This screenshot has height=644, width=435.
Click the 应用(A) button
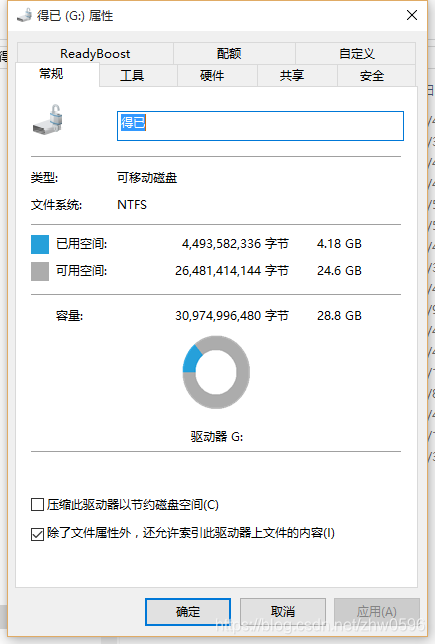(377, 612)
